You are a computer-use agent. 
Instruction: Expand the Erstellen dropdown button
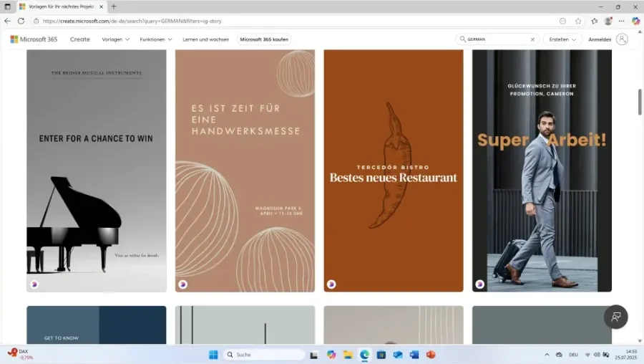point(562,39)
